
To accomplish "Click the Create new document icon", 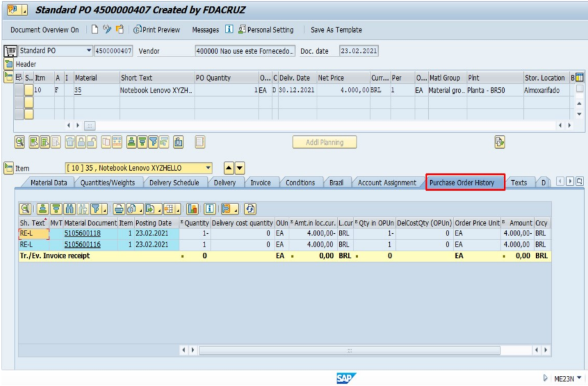I will [95, 29].
